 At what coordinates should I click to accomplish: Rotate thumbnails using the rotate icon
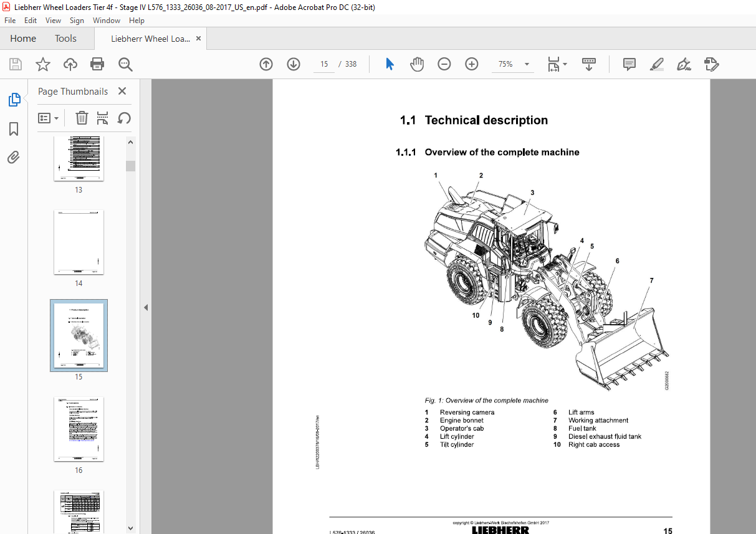point(124,118)
